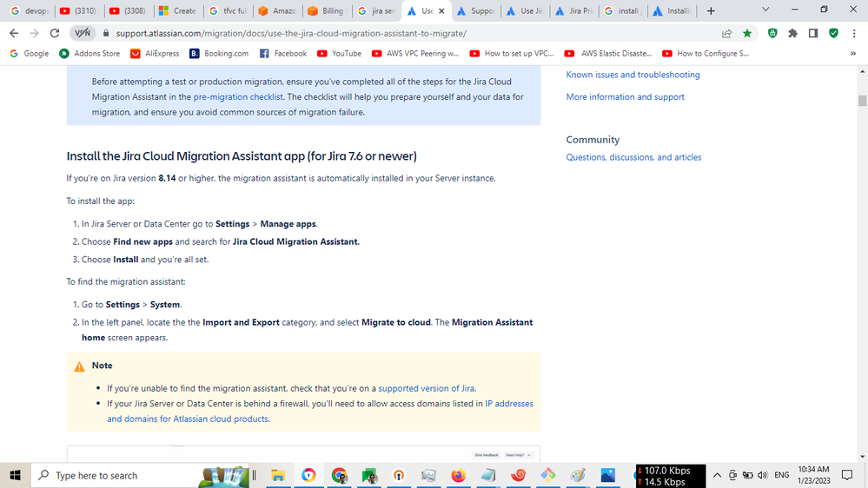Open Google bookmark
Viewport: 868px width, 488px height.
point(30,54)
